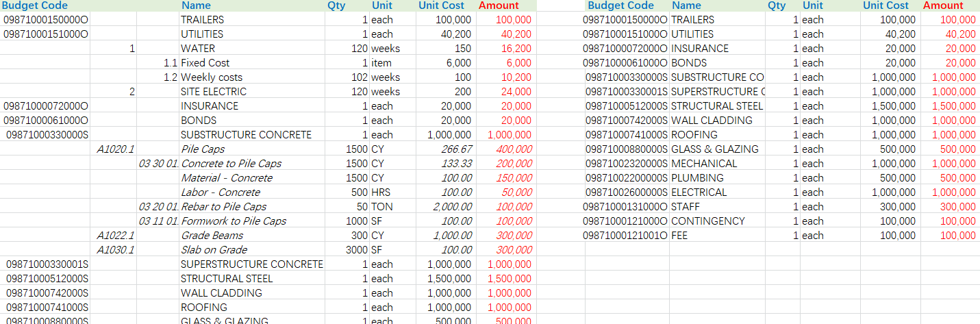Select budget code 09871000121001O
Image resolution: width=980 pixels, height=324 pixels.
pyautogui.click(x=625, y=236)
